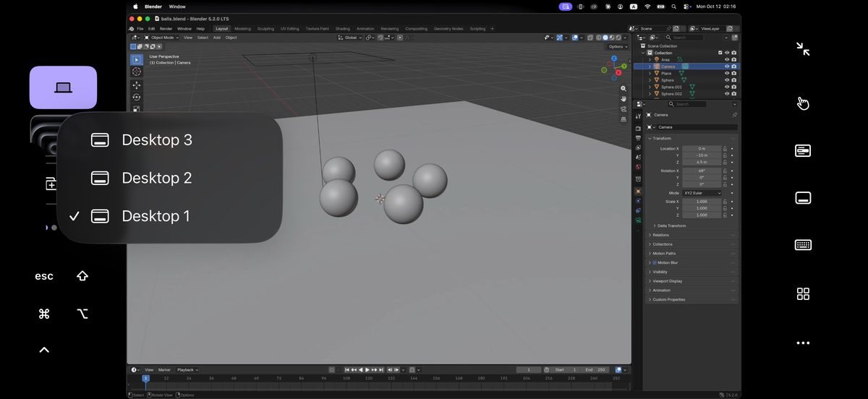Viewport: 868px width, 399px height.
Task: Switch perspective/orthographic grid icon in viewport
Action: tap(624, 119)
